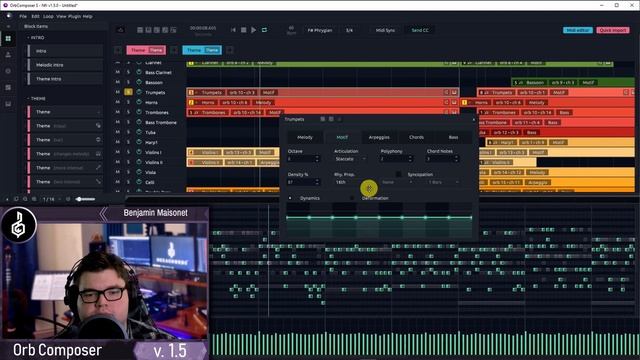640x360 pixels.
Task: Click the third layout view icon
Action: point(157,30)
